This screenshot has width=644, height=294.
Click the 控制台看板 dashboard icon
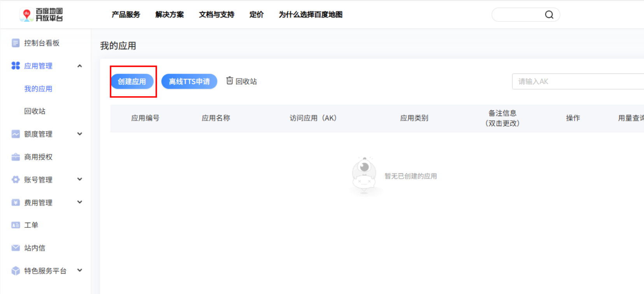pos(16,43)
